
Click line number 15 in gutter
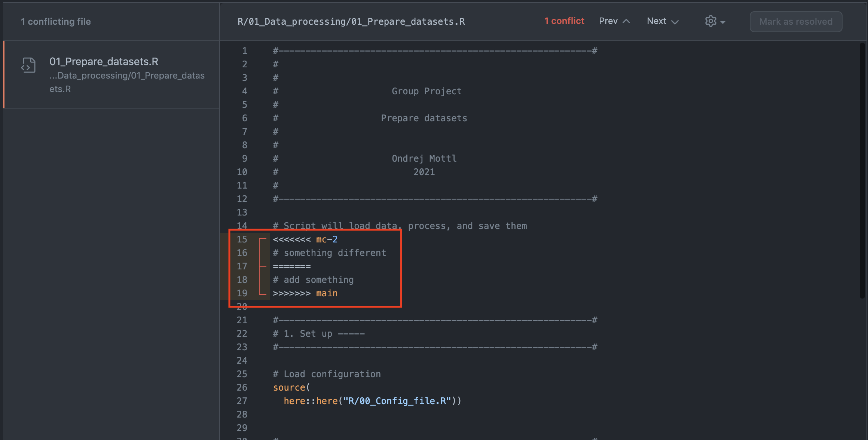pyautogui.click(x=242, y=239)
